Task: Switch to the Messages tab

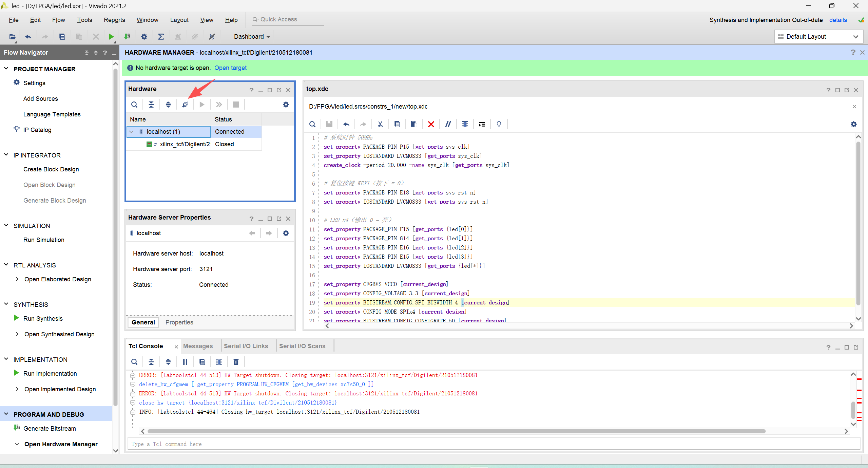Action: click(x=198, y=346)
